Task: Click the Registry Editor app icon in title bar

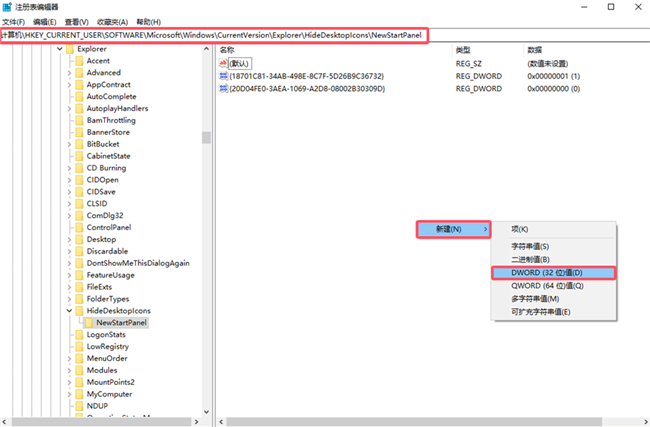Action: pyautogui.click(x=8, y=6)
